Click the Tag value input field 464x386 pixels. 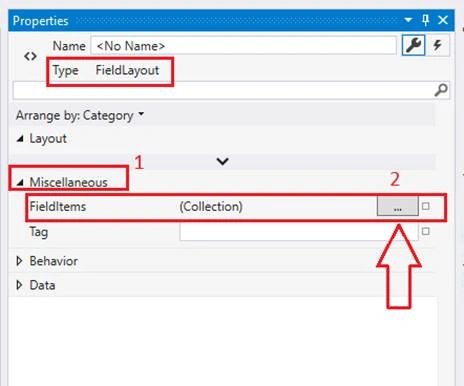299,232
